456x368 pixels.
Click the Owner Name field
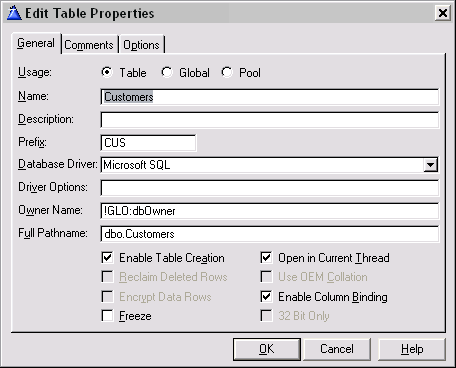click(x=269, y=211)
